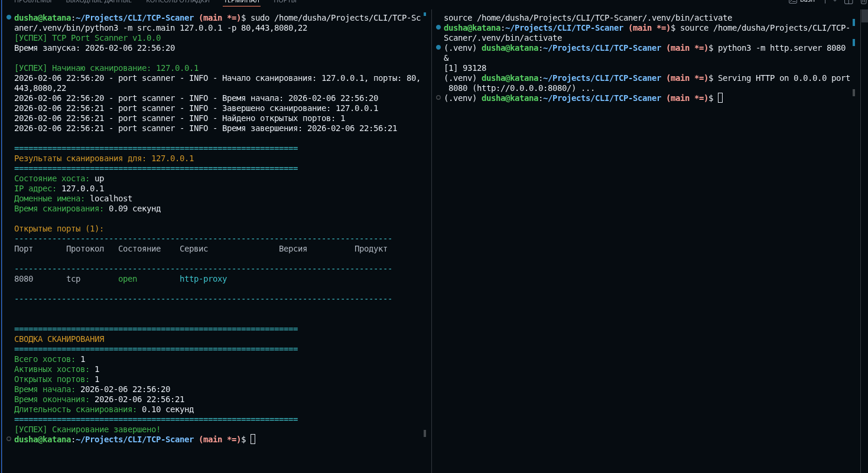Click 'Serving HTTP on 0.0.0.0 port' text

coord(784,78)
